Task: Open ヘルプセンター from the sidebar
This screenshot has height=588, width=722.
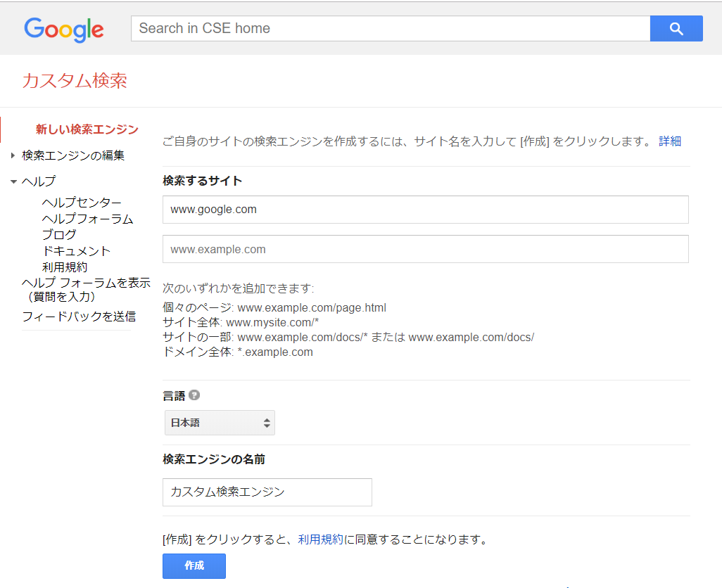Action: tap(82, 203)
